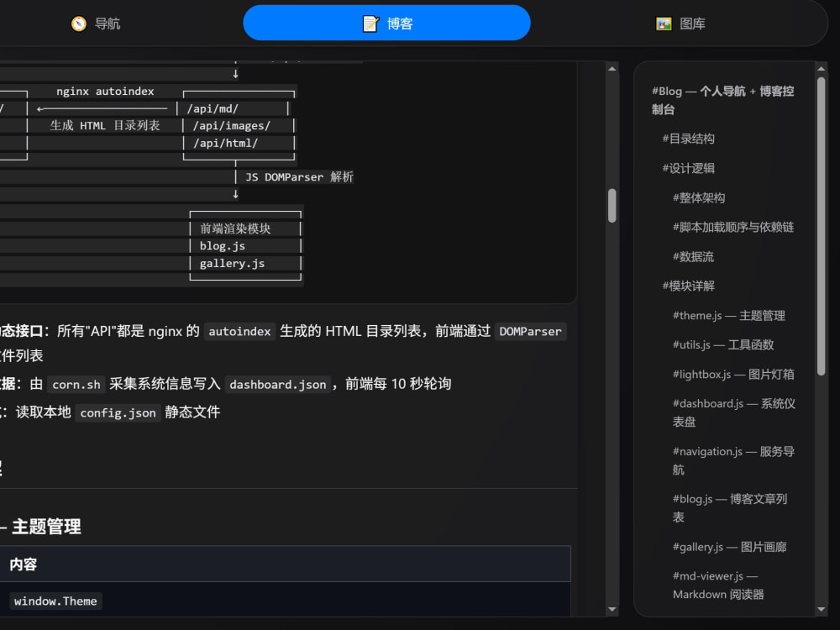Click the picture icon beside 图库
This screenshot has height=630, width=840.
coord(664,24)
